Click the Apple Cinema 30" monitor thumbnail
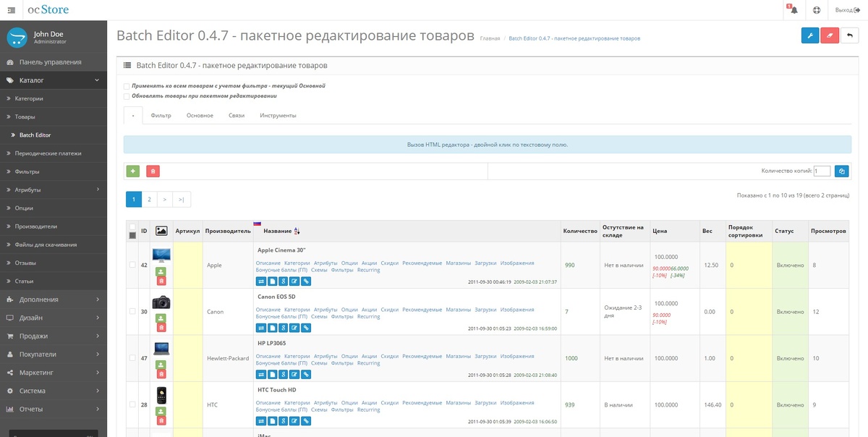 pos(161,255)
